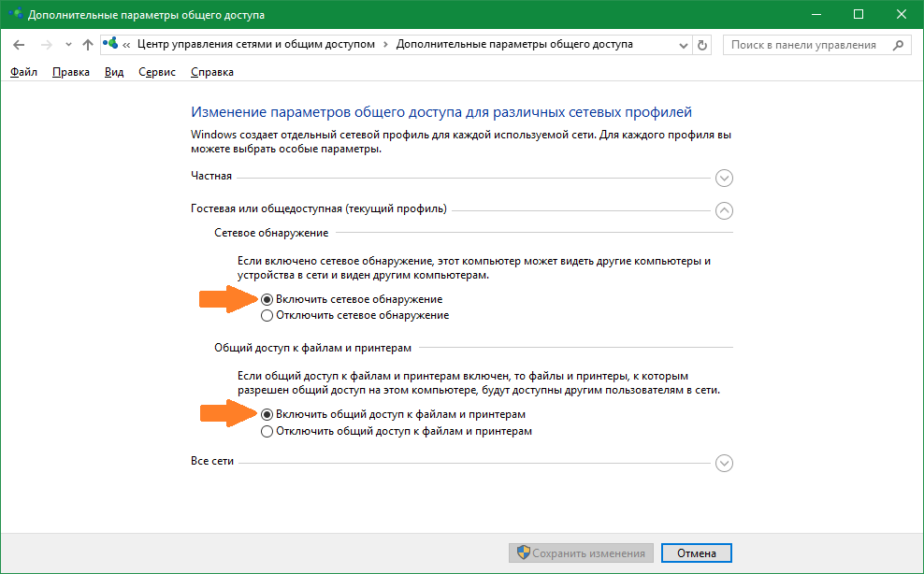The width and height of the screenshot is (924, 574).
Task: Click the network icon in address bar
Action: click(x=111, y=44)
